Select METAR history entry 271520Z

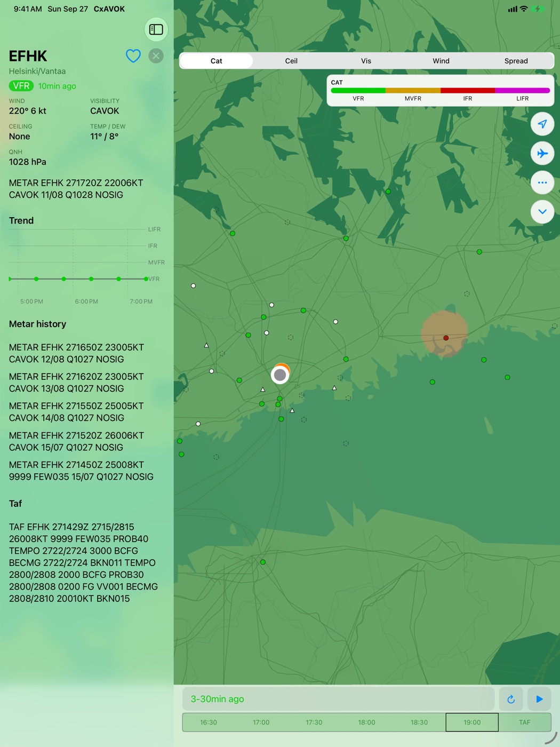(76, 441)
